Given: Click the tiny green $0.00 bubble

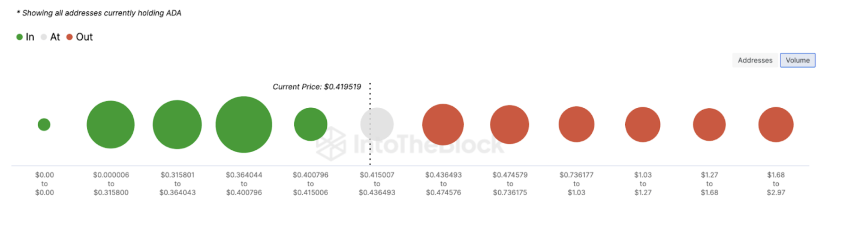Looking at the screenshot, I should tap(44, 125).
